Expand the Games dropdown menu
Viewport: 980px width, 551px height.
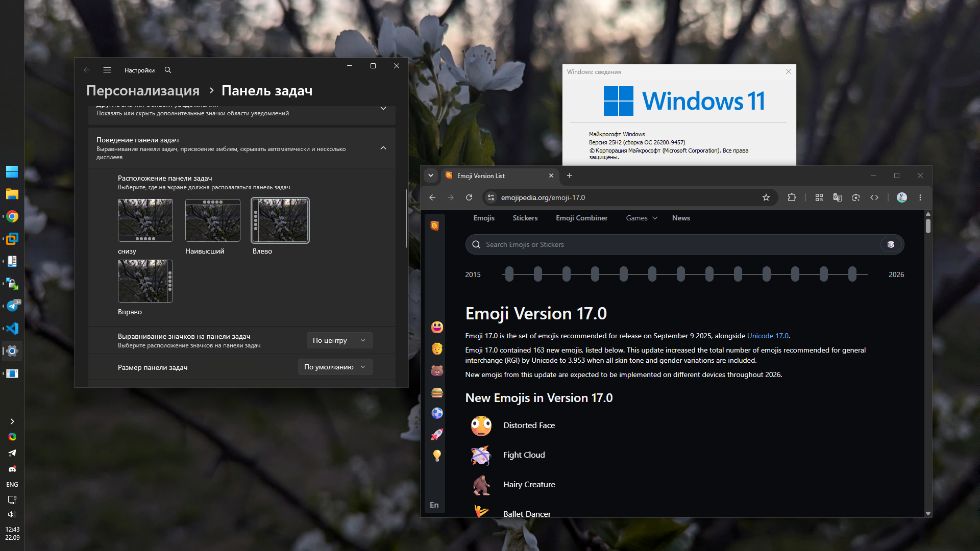(642, 218)
